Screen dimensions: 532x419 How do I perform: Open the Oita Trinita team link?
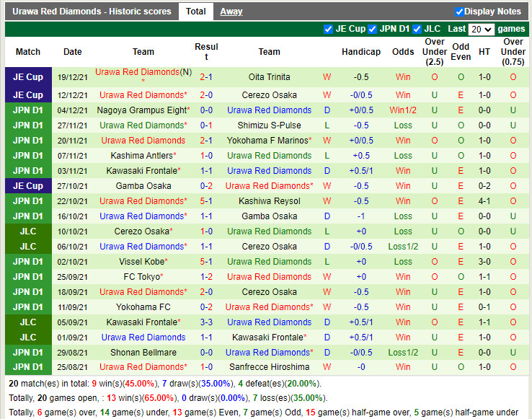269,77
